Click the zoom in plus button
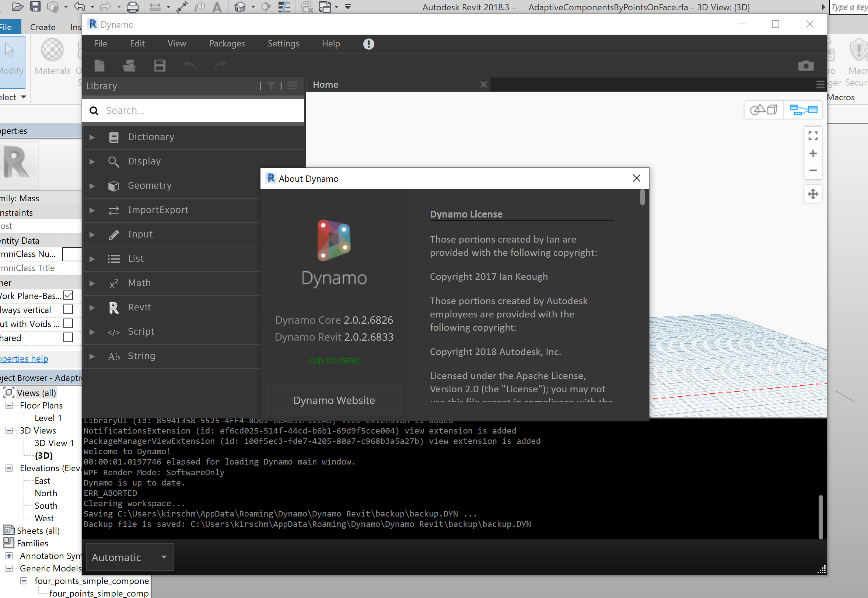This screenshot has height=598, width=868. click(x=813, y=154)
